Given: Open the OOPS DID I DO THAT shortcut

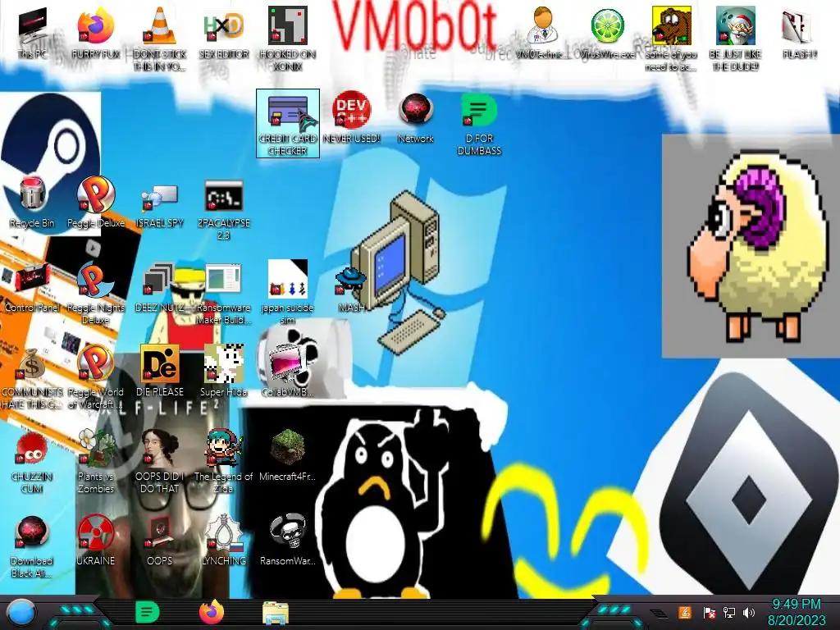Looking at the screenshot, I should (160, 462).
